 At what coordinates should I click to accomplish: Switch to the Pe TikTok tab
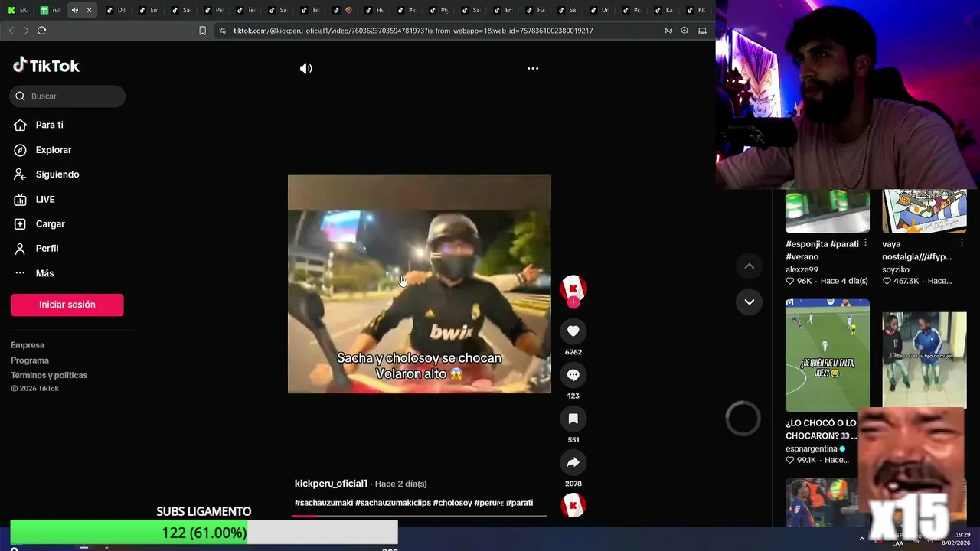coord(213,10)
